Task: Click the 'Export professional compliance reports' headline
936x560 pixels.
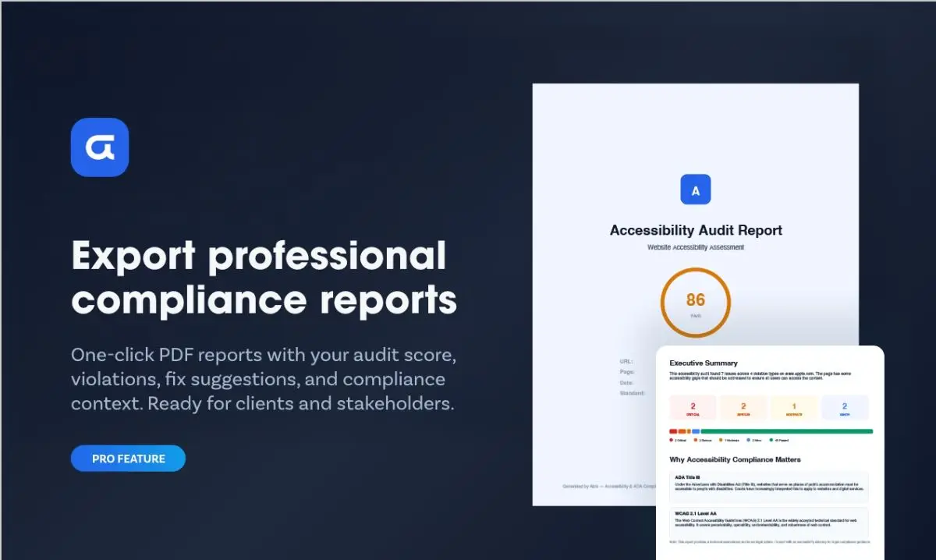Action: click(264, 278)
